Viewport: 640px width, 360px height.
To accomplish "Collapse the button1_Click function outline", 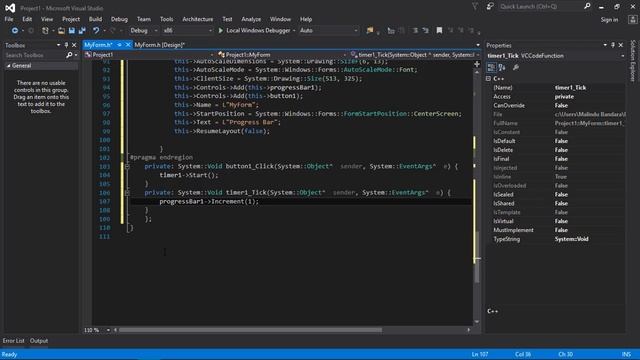I will [x=127, y=167].
